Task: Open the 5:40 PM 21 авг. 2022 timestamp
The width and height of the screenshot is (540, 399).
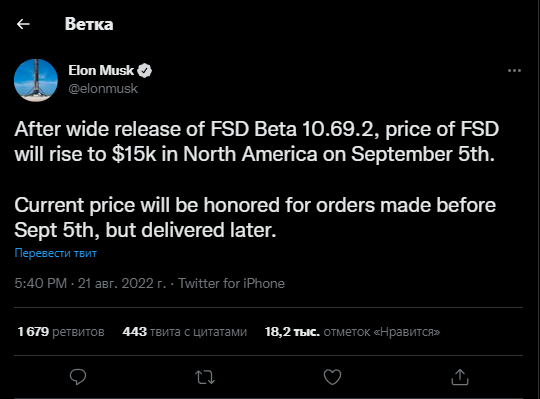Action: [x=90, y=283]
